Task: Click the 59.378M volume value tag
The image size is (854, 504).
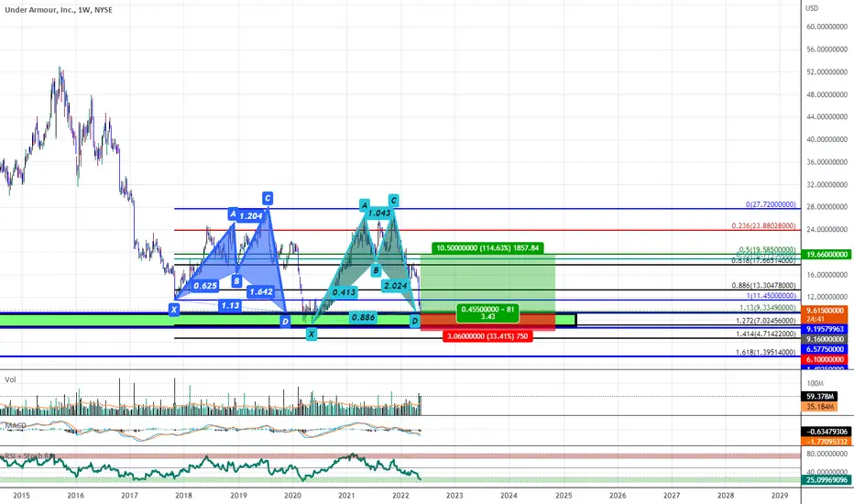Action: point(820,397)
